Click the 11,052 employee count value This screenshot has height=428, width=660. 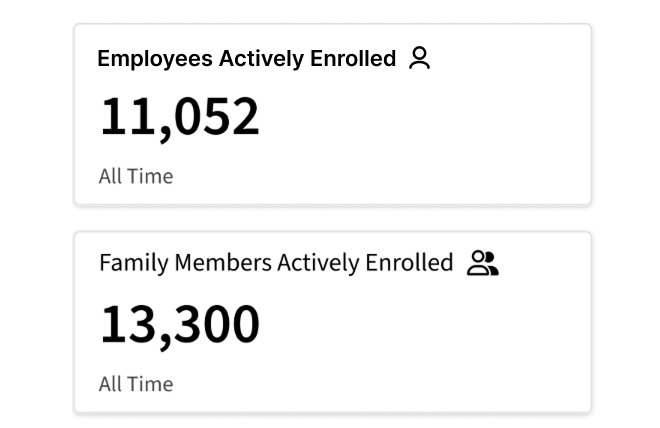pos(180,117)
